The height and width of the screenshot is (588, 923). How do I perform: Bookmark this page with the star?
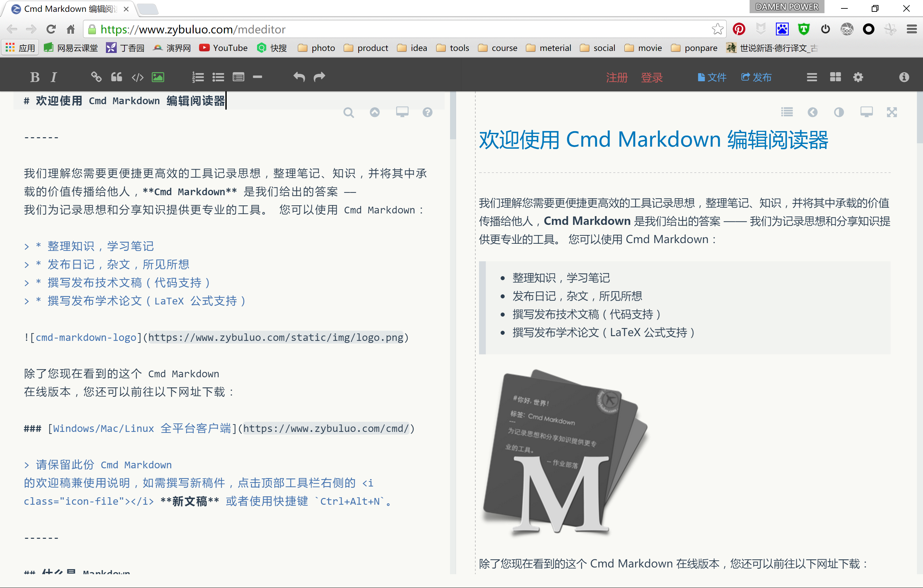click(x=717, y=29)
